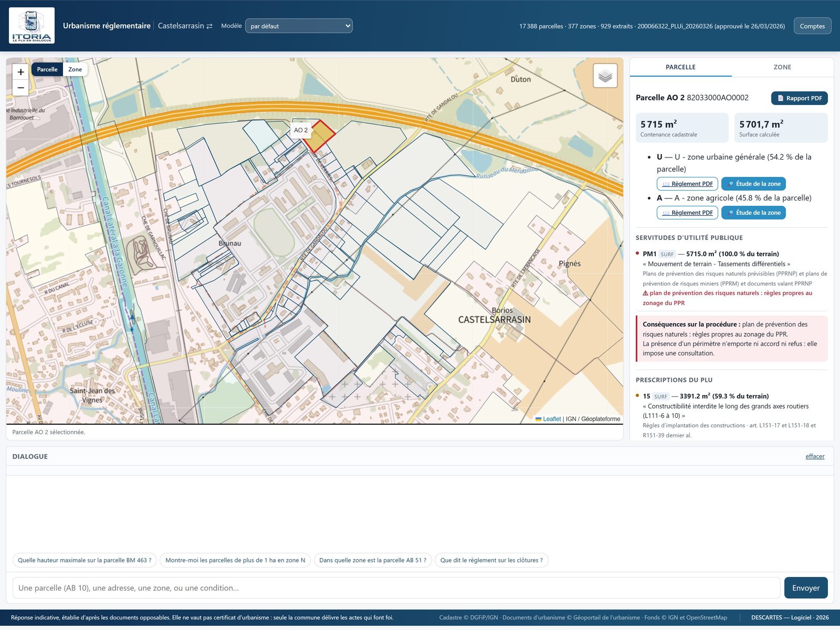Click the Pignès place label on map
Screen dimensions: 840x630
570,264
